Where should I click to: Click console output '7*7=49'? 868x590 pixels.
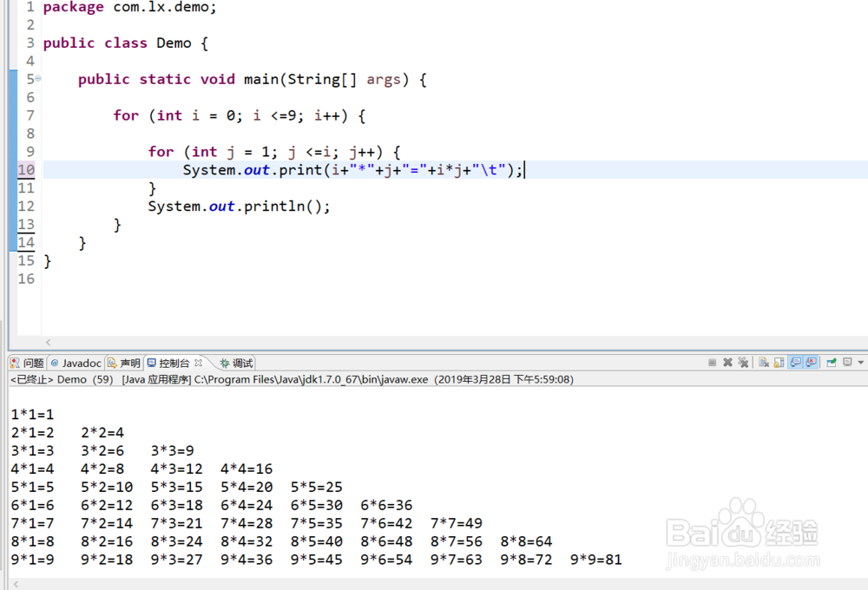click(x=457, y=523)
